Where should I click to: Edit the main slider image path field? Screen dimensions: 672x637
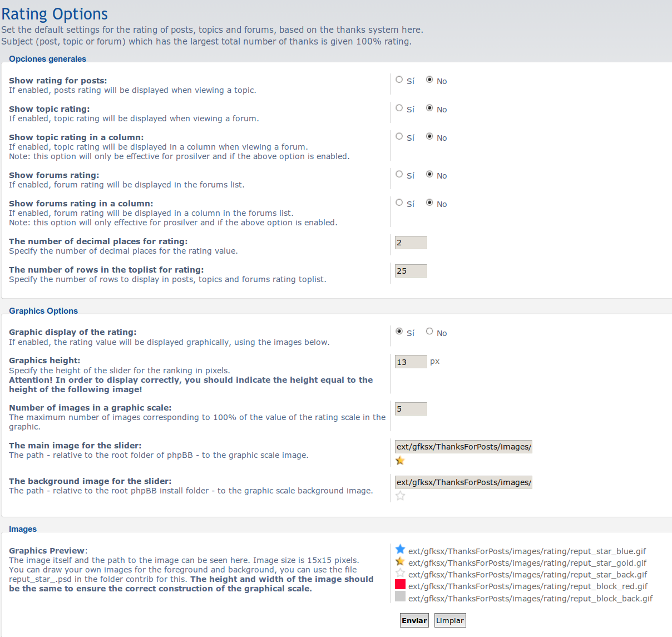click(x=463, y=447)
